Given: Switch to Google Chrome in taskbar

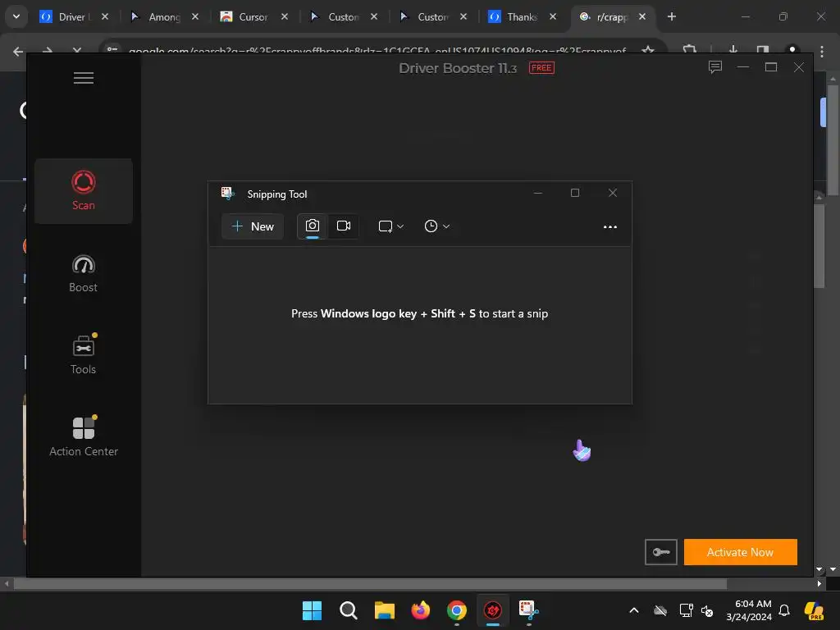Looking at the screenshot, I should point(456,610).
